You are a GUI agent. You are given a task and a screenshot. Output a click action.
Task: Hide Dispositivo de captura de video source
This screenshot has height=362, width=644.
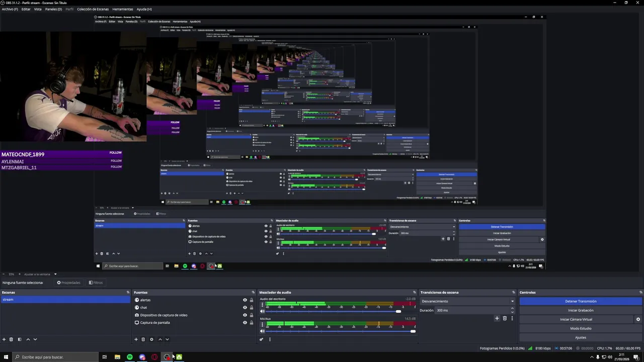tap(245, 315)
